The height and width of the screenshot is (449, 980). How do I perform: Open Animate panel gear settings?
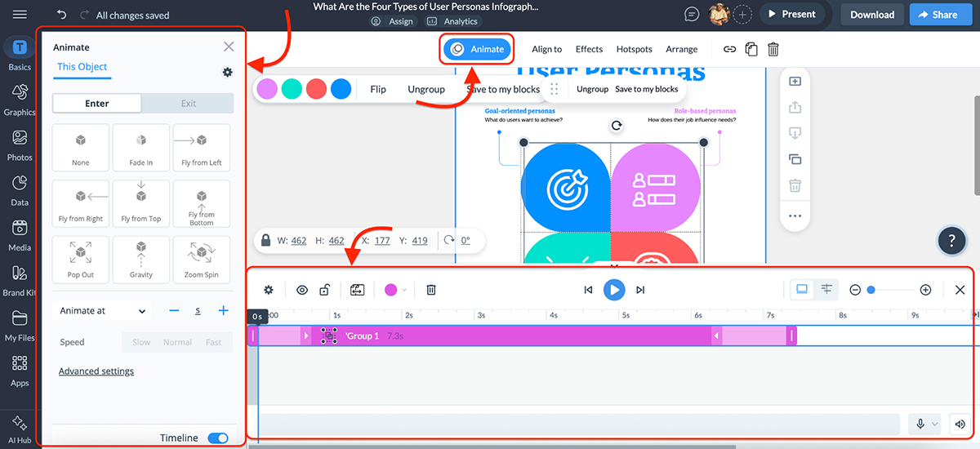point(228,72)
